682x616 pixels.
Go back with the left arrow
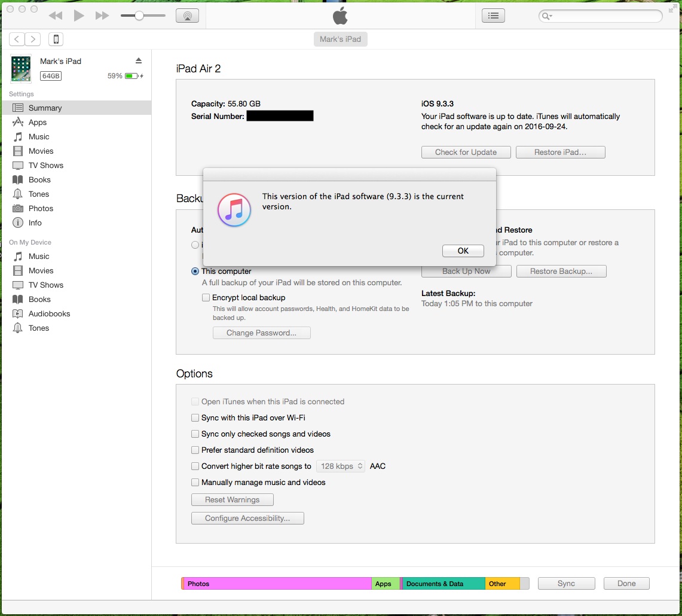pos(17,39)
